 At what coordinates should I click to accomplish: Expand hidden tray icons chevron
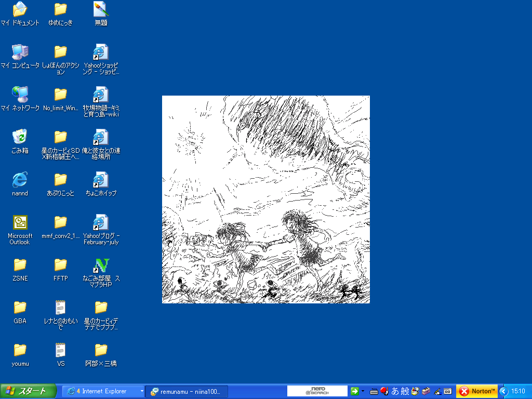(x=503, y=391)
